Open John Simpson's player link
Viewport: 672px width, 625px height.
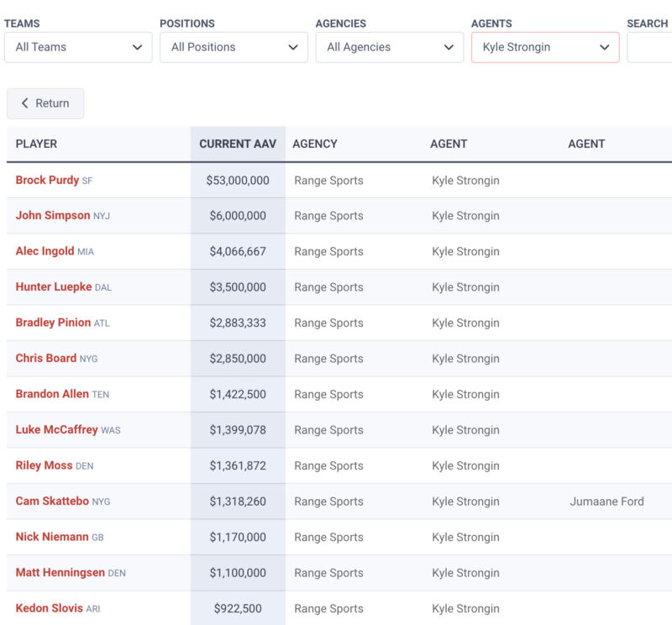coord(53,216)
